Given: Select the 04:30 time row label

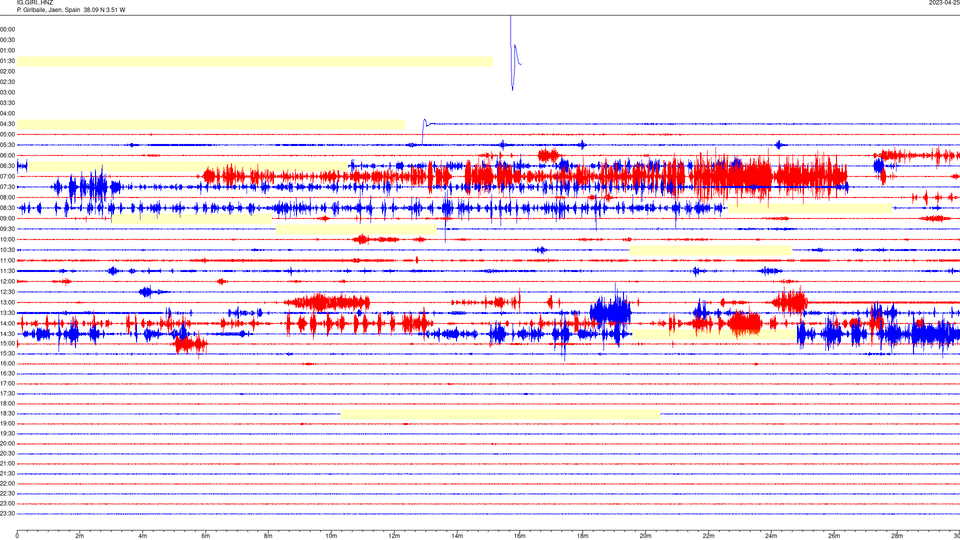Looking at the screenshot, I should pyautogui.click(x=8, y=124).
